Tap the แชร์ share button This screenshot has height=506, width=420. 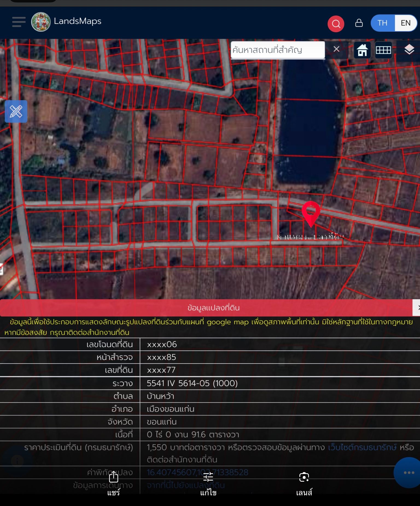[x=113, y=484]
